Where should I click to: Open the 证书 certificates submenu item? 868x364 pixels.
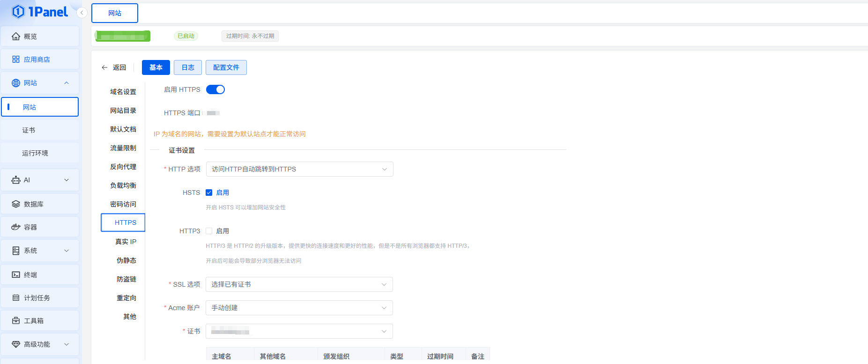click(29, 130)
